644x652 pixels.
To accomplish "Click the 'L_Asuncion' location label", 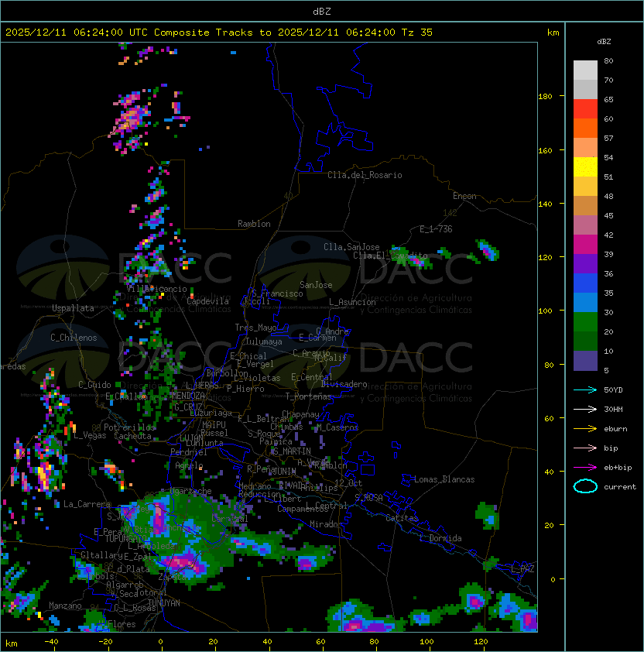I will [352, 302].
